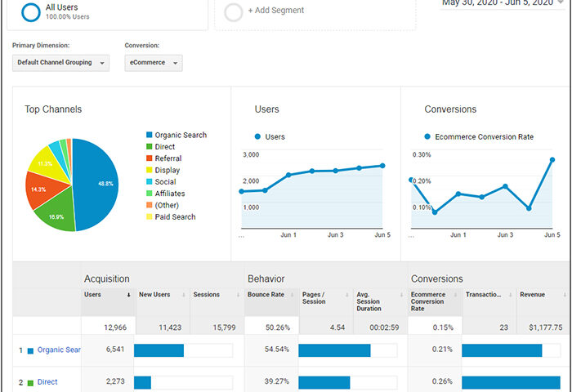Click the Referral red legend square

pyautogui.click(x=149, y=158)
